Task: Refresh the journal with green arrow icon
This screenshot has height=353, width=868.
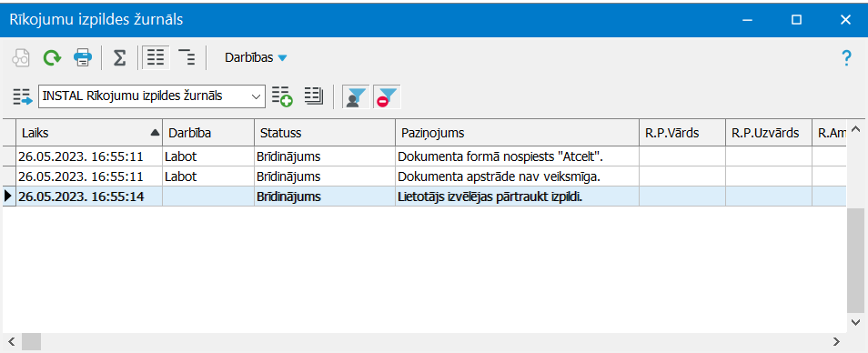Action: (52, 57)
